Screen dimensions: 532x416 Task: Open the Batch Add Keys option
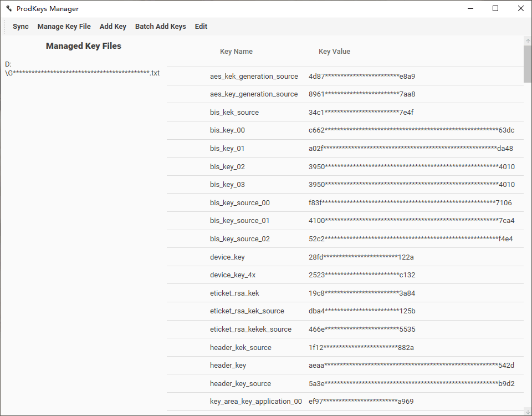click(x=161, y=27)
